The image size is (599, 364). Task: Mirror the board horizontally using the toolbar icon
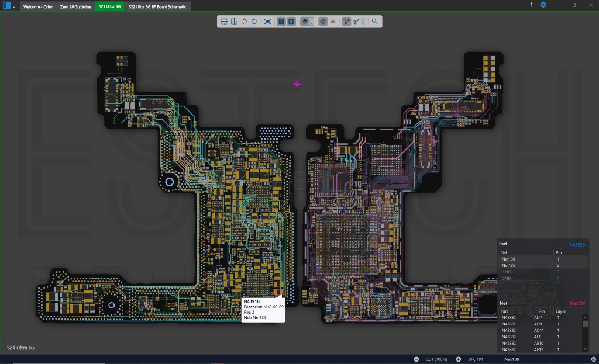234,22
